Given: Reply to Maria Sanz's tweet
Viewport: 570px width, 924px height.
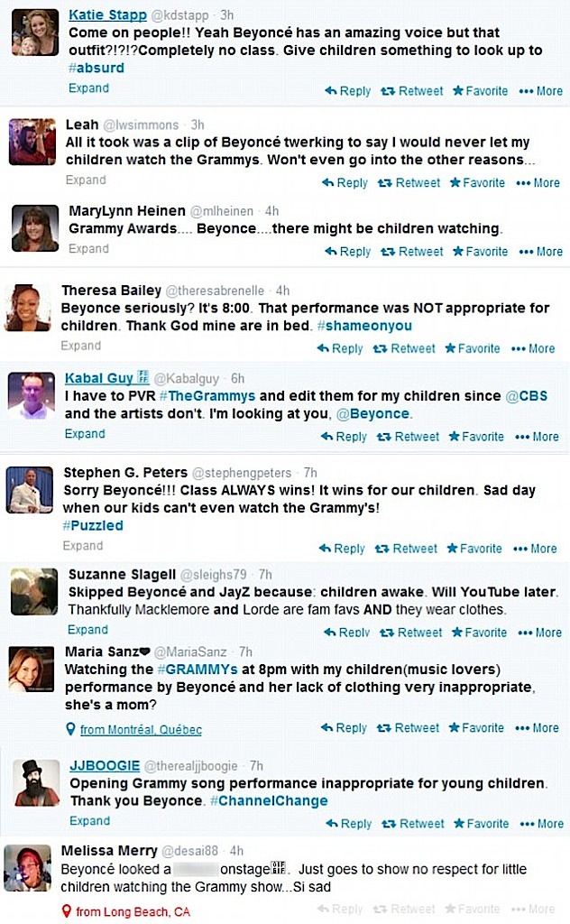Looking at the screenshot, I should click(x=345, y=728).
